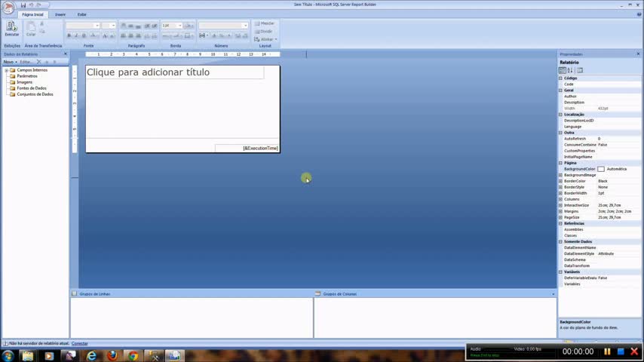
Task: Collapse the Código section in properties
Action: (560, 78)
